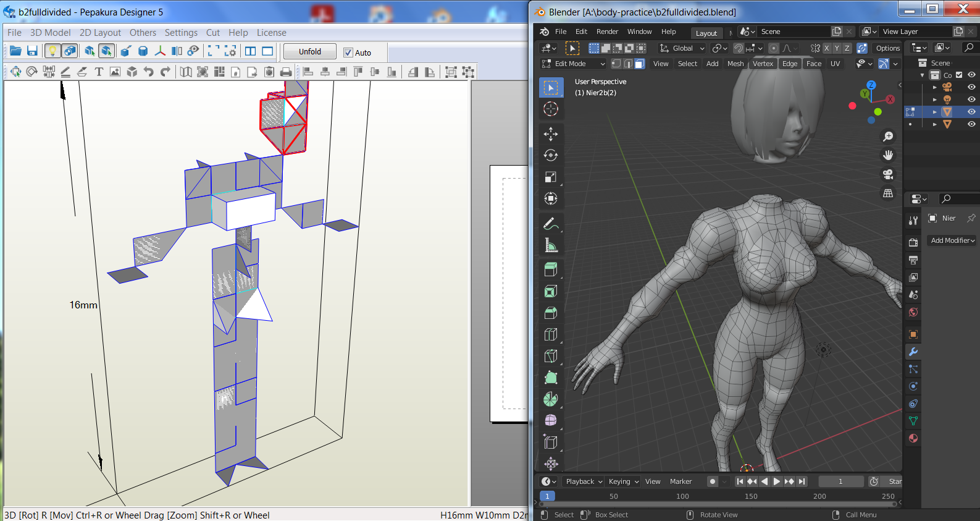Open the viewport overlays dropdown arrow
Screen dimensions: 980x521
[895, 64]
